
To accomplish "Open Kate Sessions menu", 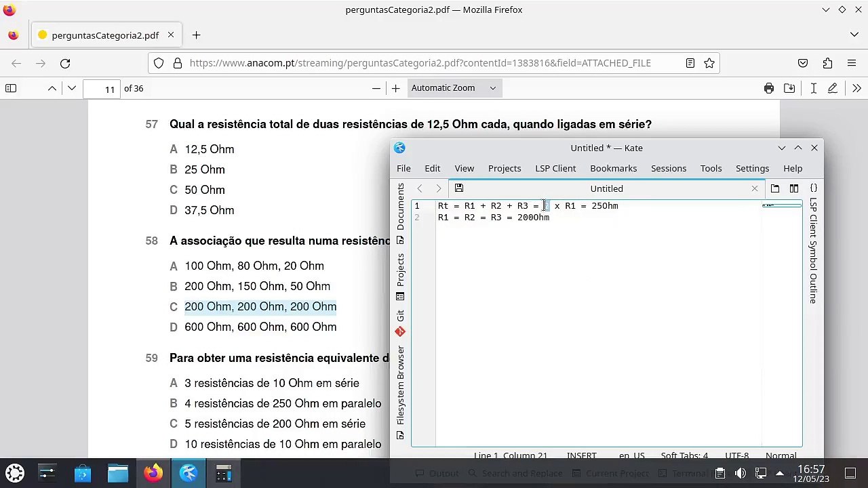I will coord(669,168).
